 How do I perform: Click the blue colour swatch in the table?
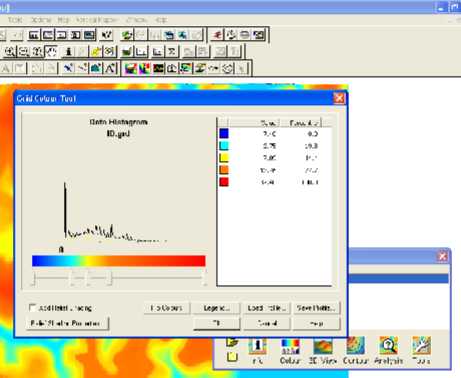(224, 133)
